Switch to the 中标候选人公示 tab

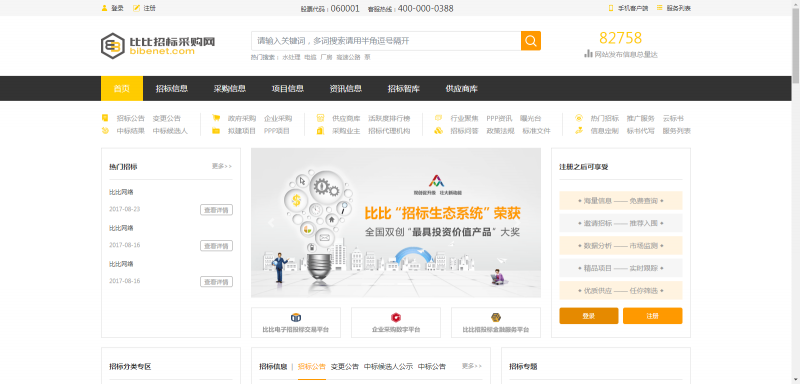(388, 366)
